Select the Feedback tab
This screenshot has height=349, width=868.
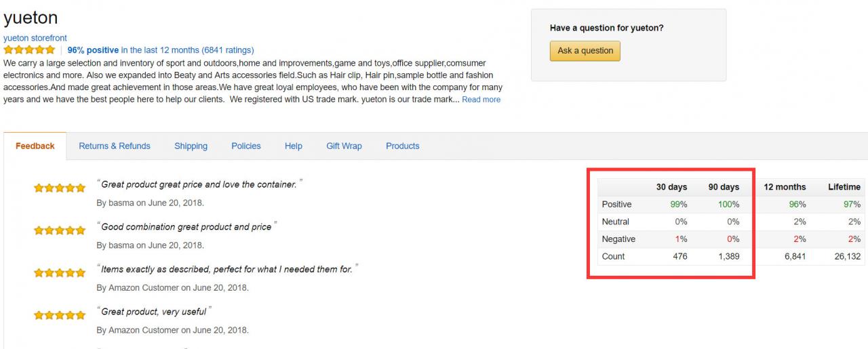click(x=35, y=146)
